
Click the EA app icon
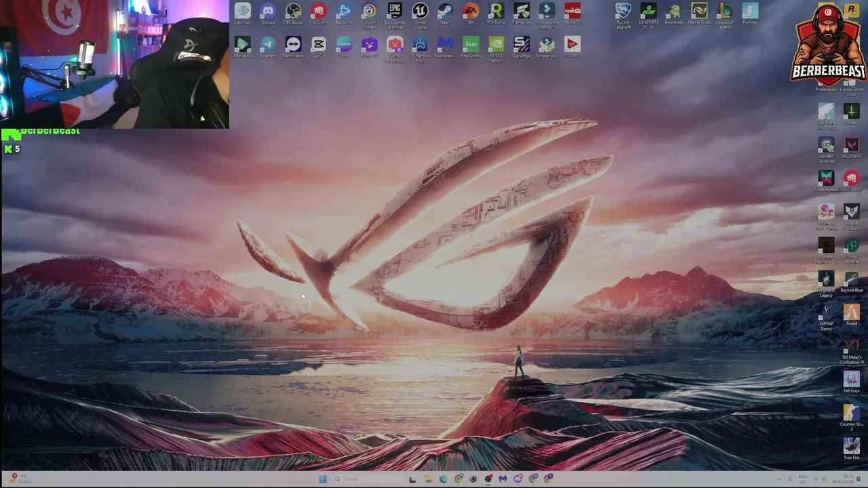[x=471, y=14]
